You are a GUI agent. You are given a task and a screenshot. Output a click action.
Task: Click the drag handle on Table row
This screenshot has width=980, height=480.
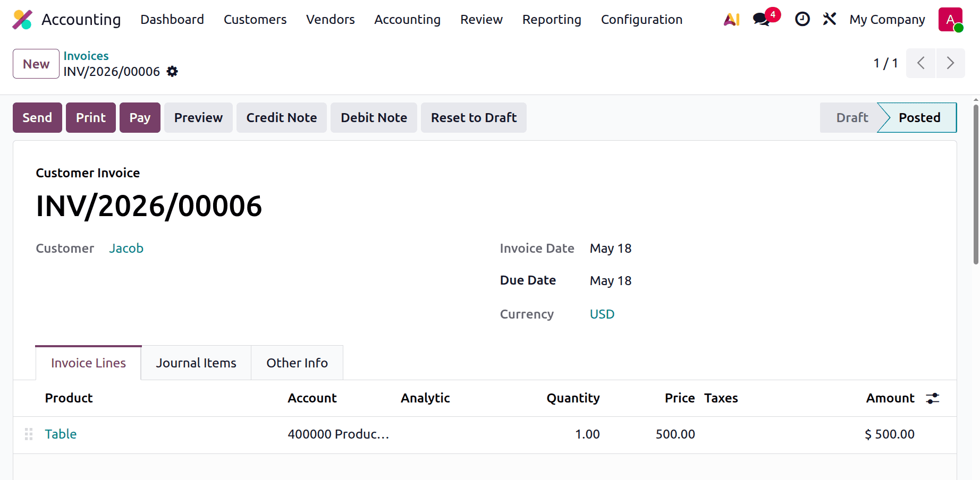29,434
